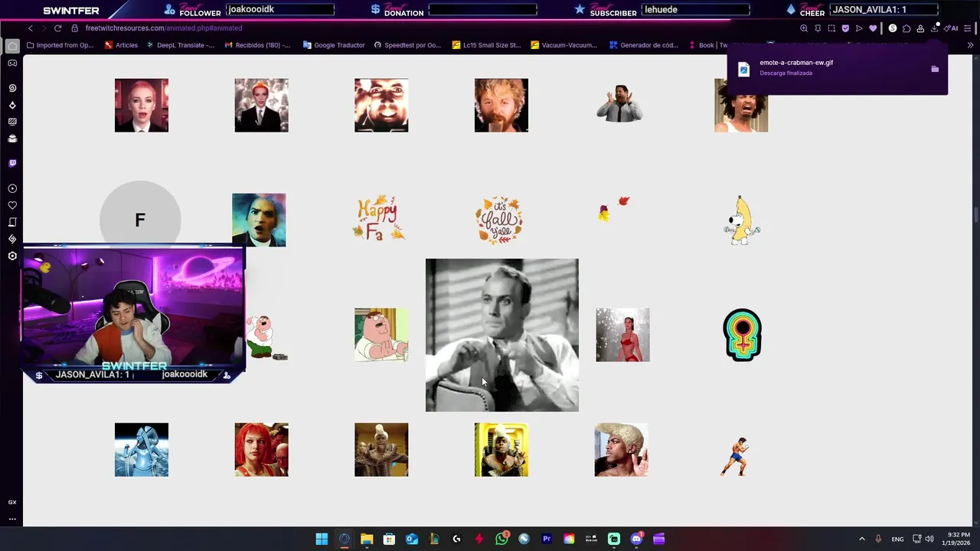
Task: Expand hidden bookmarks with double chevron
Action: (970, 45)
